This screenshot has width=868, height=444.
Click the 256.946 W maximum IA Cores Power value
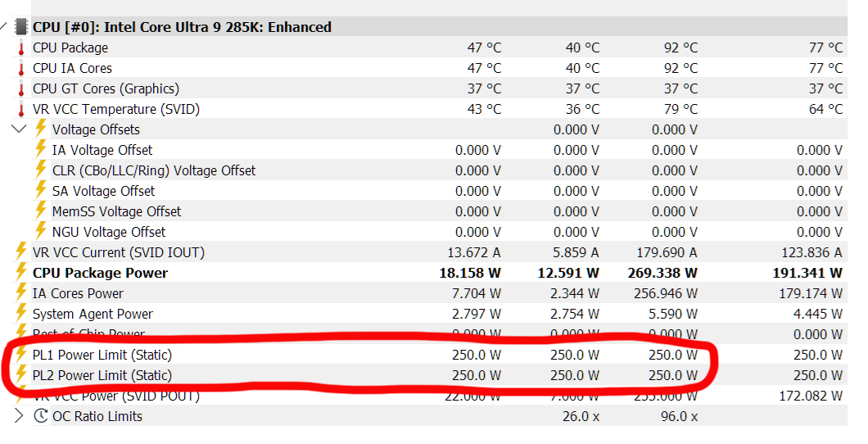pyautogui.click(x=666, y=294)
